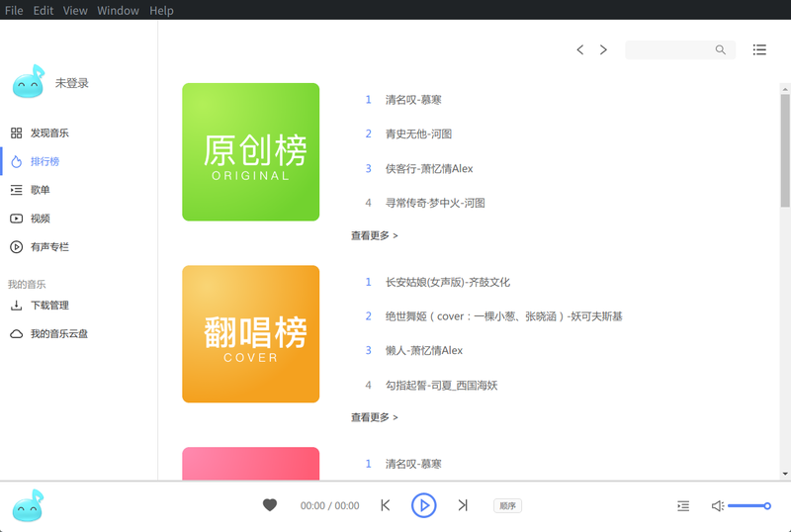
Task: Like the current song with heart icon
Action: pos(270,505)
